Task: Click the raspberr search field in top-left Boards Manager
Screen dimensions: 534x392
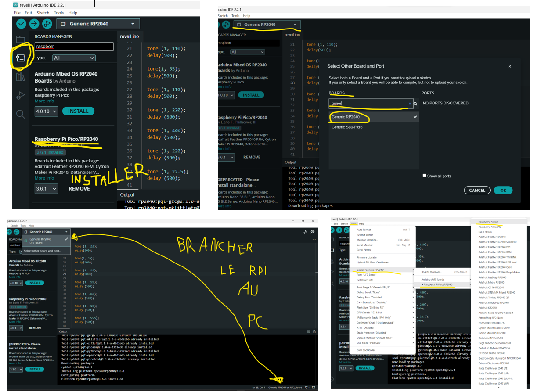Action: [x=74, y=47]
